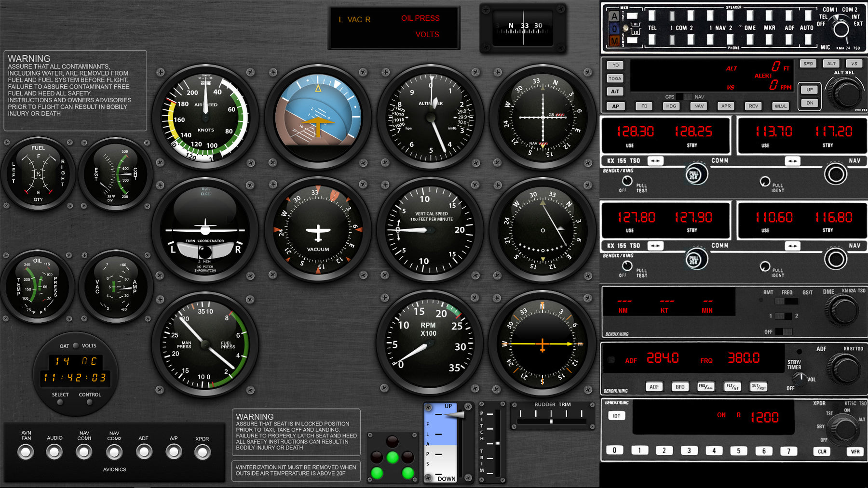This screenshot has height=488, width=868.
Task: Toggle the NAV COM2 avionics switch
Action: click(114, 452)
